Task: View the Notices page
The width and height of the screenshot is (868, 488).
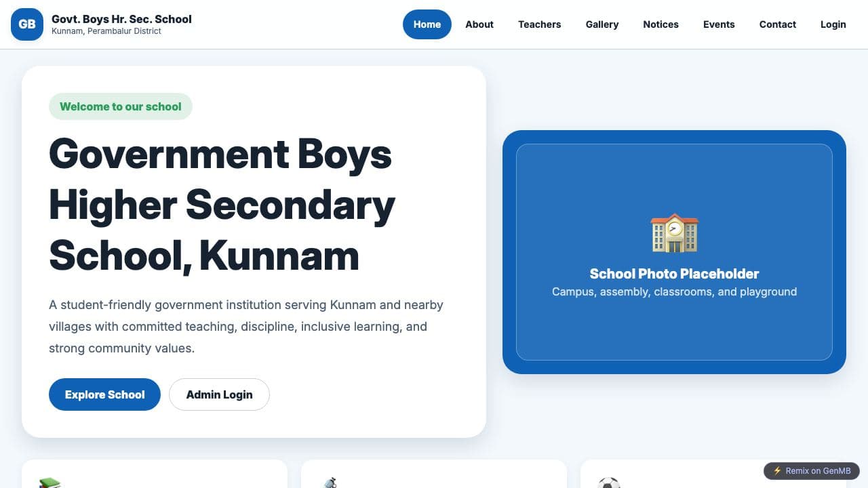Action: click(661, 24)
